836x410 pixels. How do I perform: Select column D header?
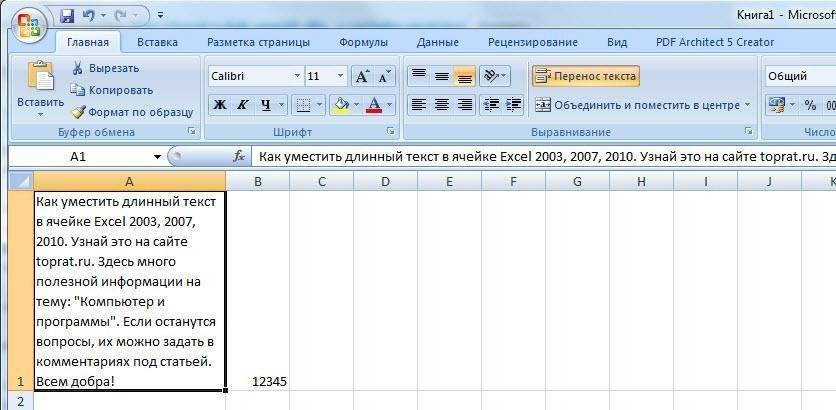385,181
